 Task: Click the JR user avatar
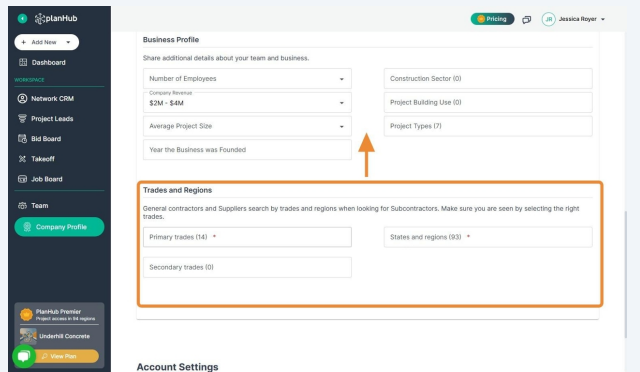point(548,19)
